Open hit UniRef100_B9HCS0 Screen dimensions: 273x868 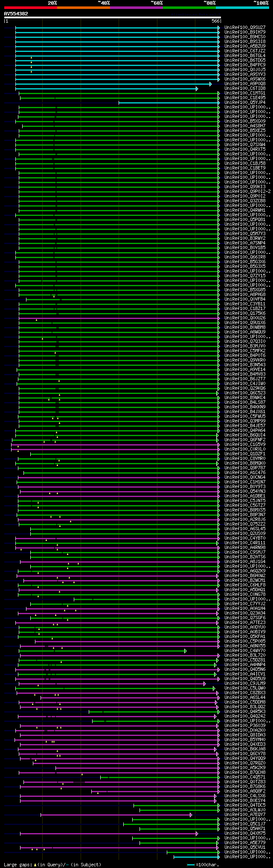click(x=245, y=37)
